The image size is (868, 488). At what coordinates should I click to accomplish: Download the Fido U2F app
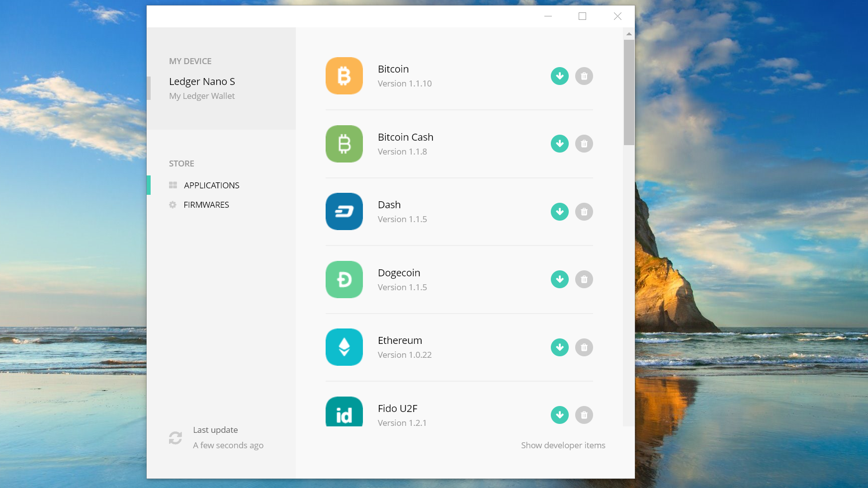tap(560, 415)
